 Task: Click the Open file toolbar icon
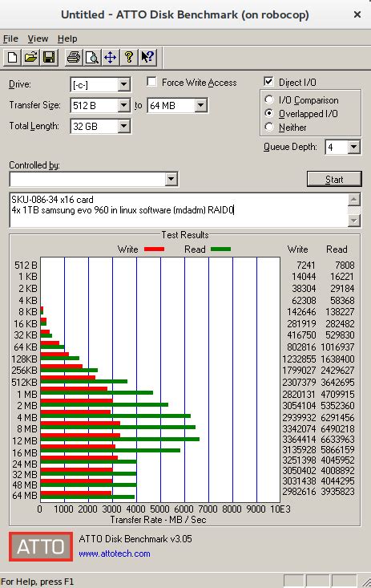tap(30, 58)
